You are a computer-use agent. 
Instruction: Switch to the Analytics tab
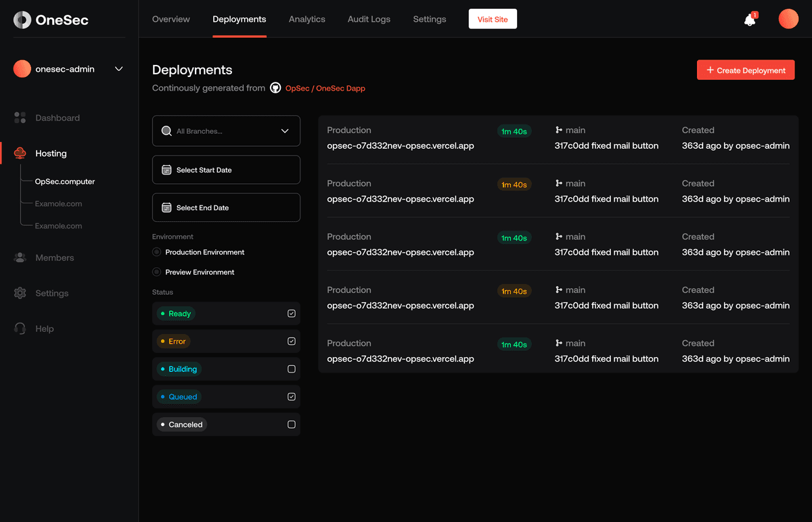(x=307, y=19)
